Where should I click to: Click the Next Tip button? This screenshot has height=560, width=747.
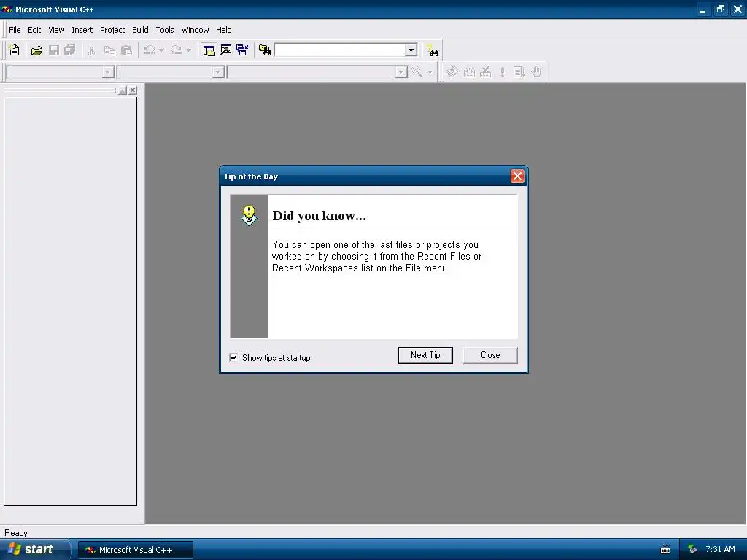pos(425,355)
